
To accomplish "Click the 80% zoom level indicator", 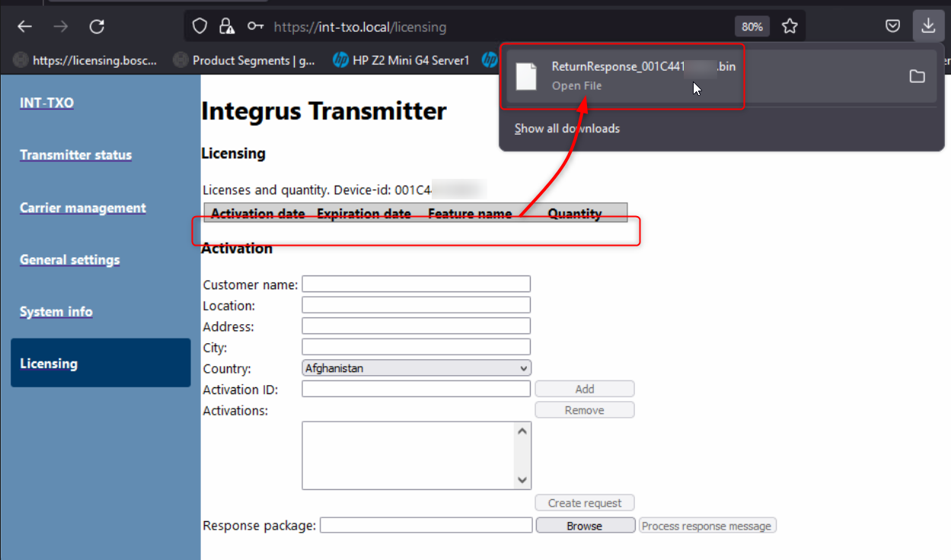I will (x=752, y=27).
